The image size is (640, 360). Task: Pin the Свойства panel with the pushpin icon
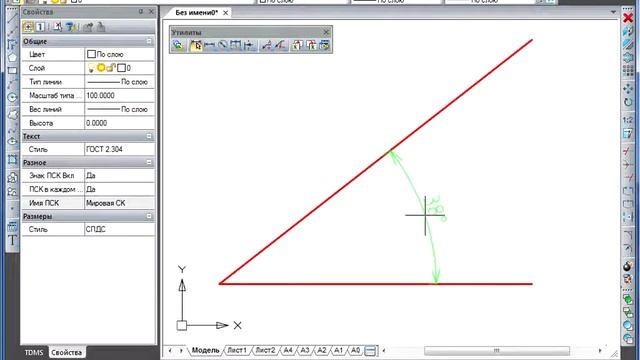tap(141, 12)
